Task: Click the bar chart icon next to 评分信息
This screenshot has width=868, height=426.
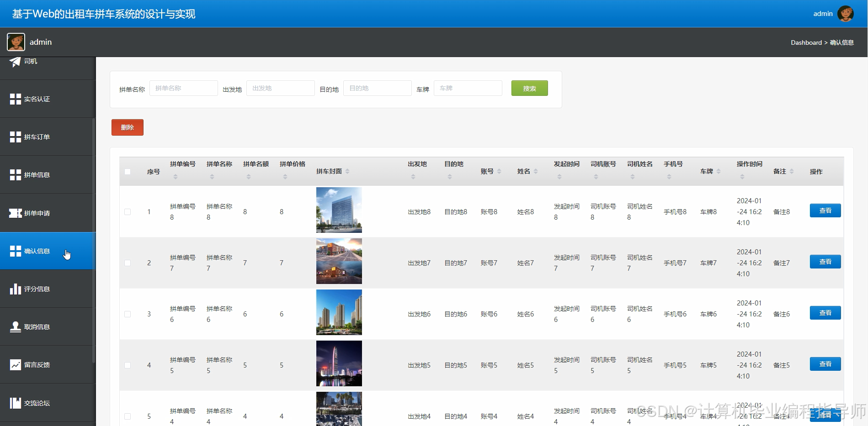Action: click(16, 289)
